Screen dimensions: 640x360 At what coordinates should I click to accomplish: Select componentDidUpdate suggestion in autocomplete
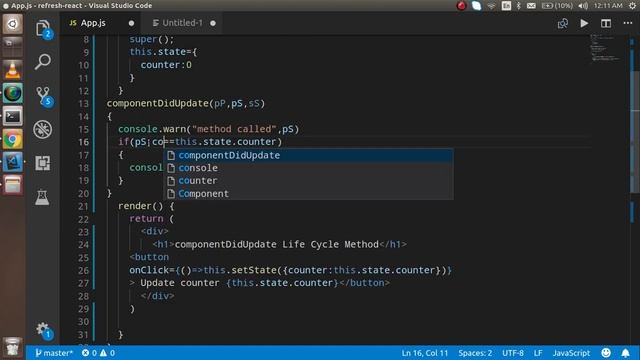pyautogui.click(x=309, y=155)
